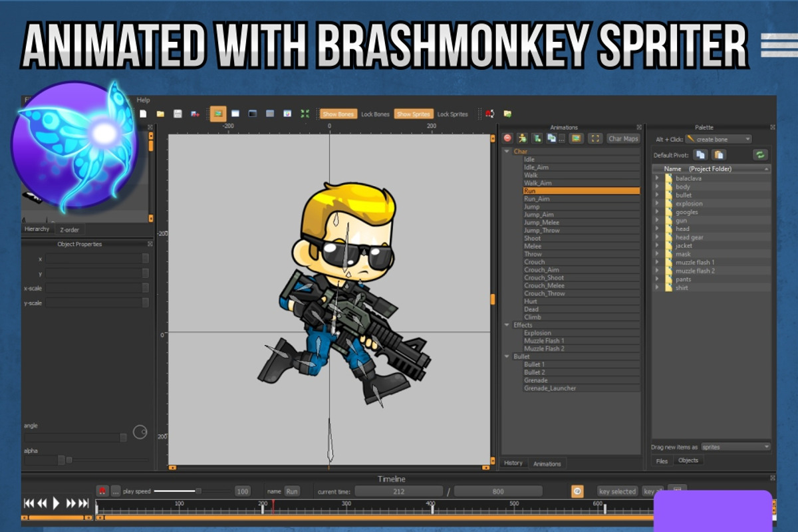Jump to timeline start with skip-back button
Viewport: 798px width, 532px height.
point(29,503)
